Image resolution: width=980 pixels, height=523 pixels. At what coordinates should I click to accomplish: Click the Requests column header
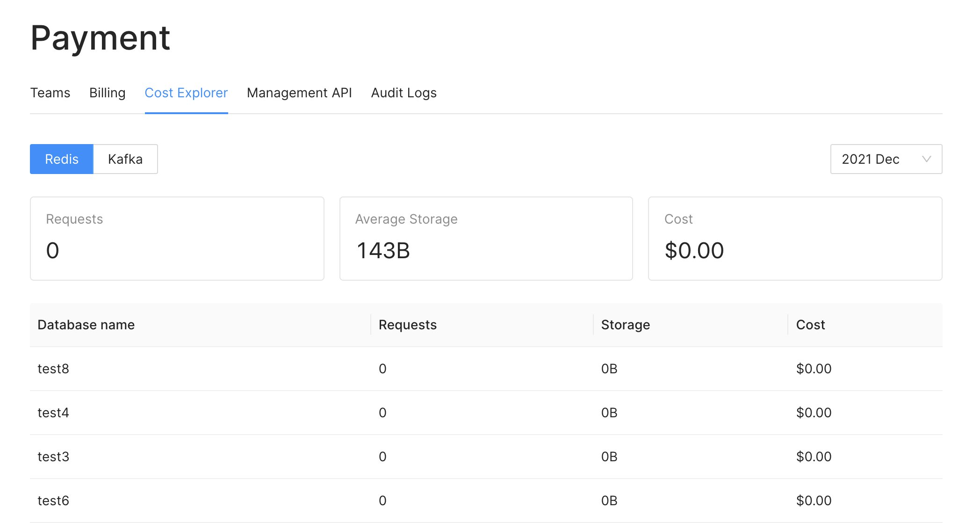point(482,325)
